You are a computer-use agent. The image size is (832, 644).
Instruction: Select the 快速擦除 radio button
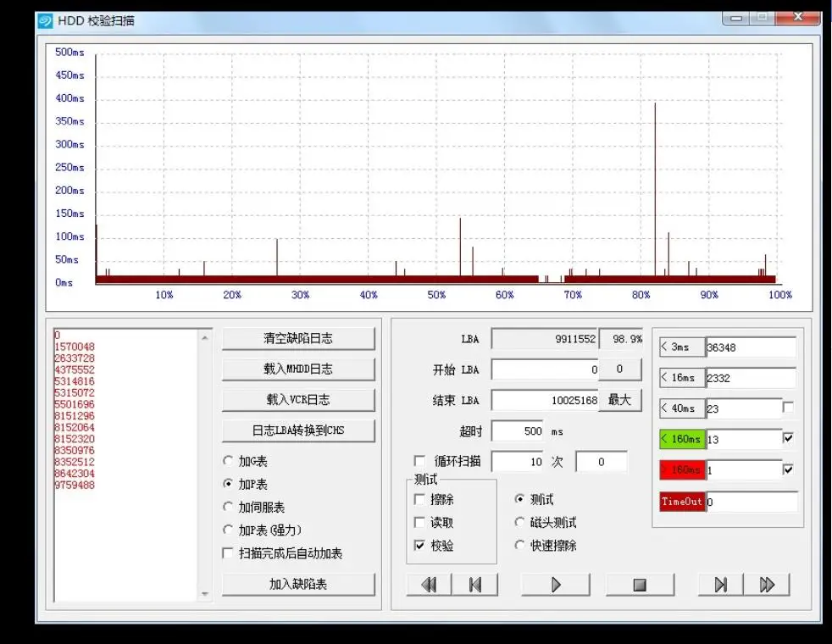(519, 545)
